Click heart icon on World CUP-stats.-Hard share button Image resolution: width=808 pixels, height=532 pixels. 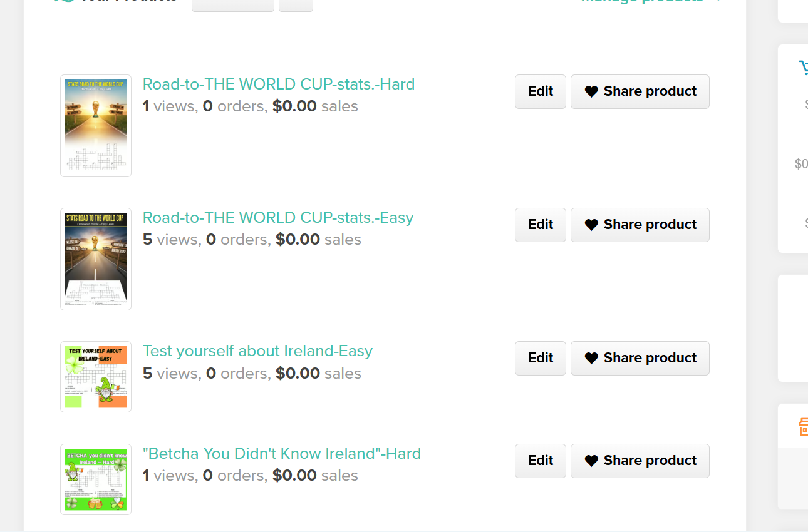(x=591, y=91)
